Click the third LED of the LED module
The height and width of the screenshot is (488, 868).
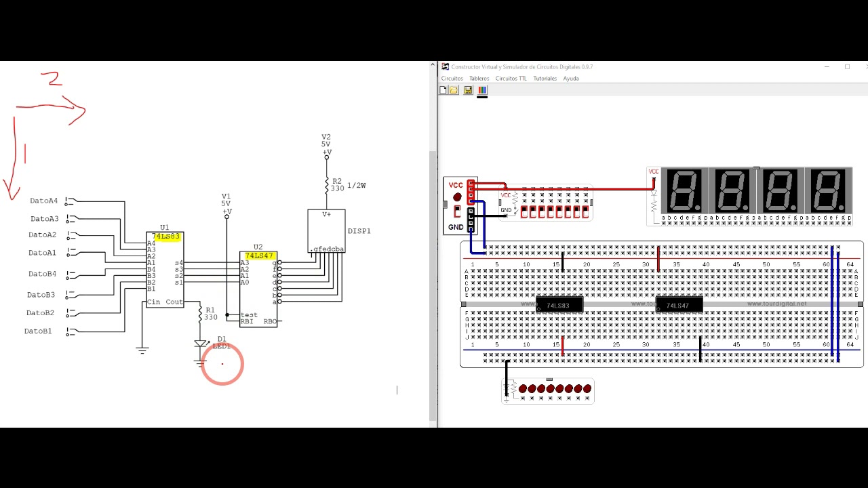pyautogui.click(x=542, y=389)
